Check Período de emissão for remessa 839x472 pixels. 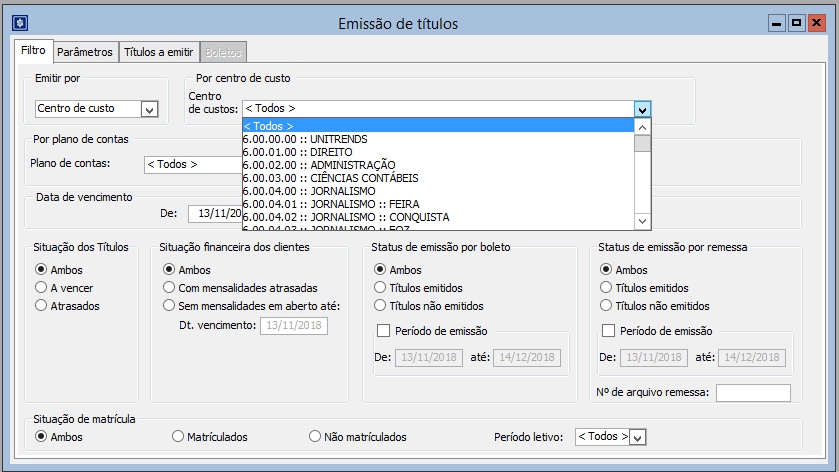pyautogui.click(x=608, y=332)
